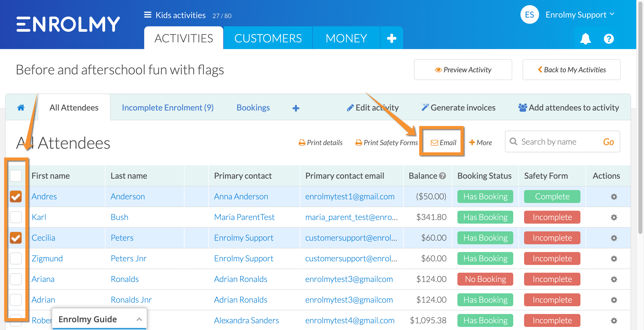Image resolution: width=644 pixels, height=330 pixels.
Task: Click the Incomplete safety form badge for Karl
Action: coord(552,217)
